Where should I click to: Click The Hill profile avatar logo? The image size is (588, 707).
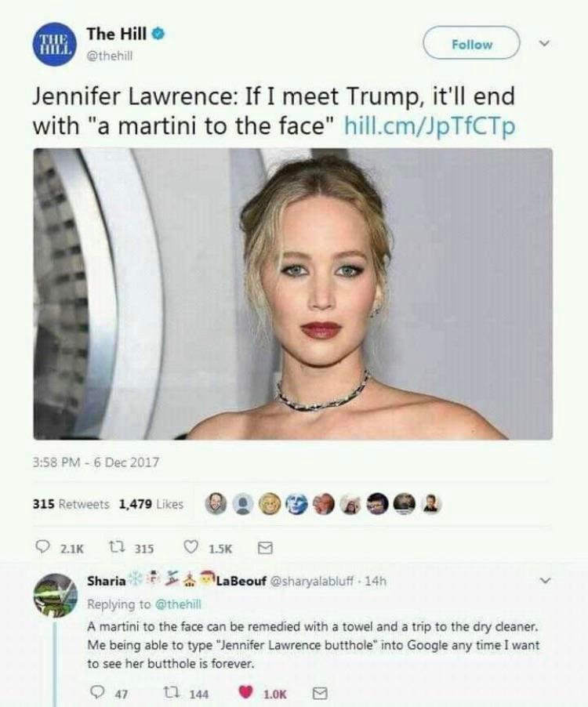coord(53,44)
